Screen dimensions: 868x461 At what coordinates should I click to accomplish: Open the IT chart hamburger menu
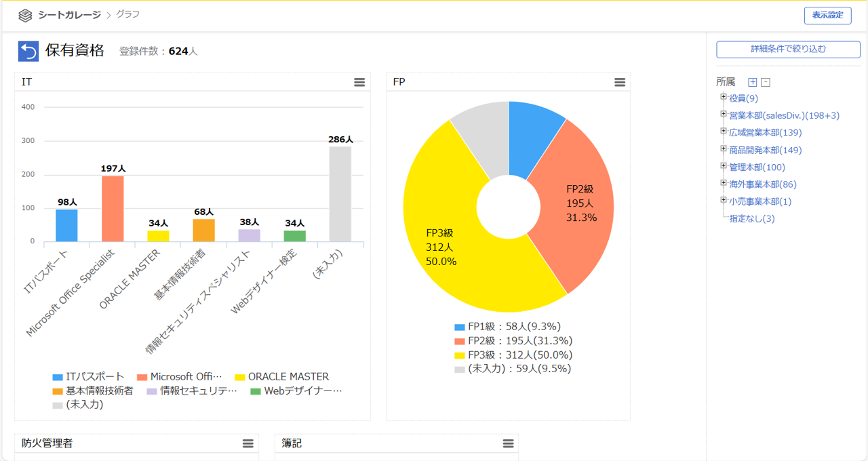[x=359, y=82]
